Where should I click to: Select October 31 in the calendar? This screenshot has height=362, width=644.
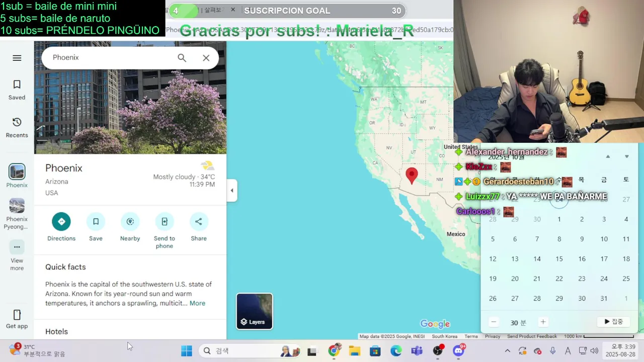[604, 299]
